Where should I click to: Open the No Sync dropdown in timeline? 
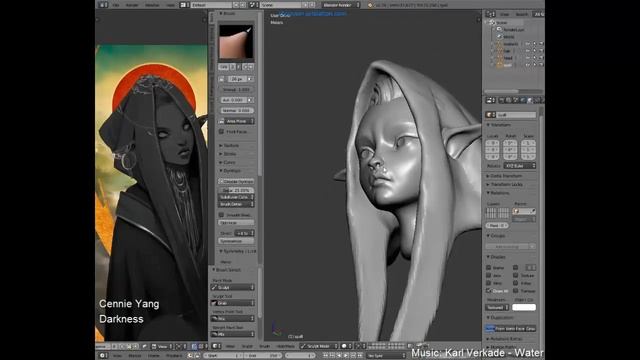pos(386,356)
